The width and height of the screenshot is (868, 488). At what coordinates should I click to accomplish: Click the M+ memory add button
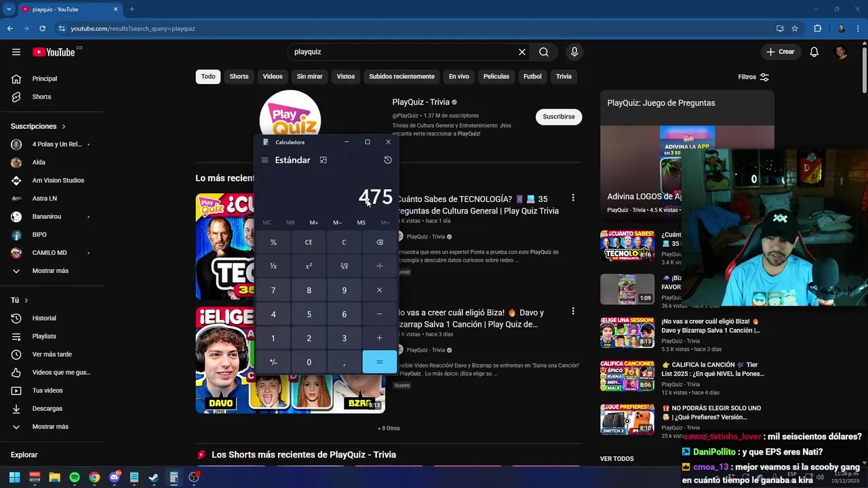(x=314, y=222)
